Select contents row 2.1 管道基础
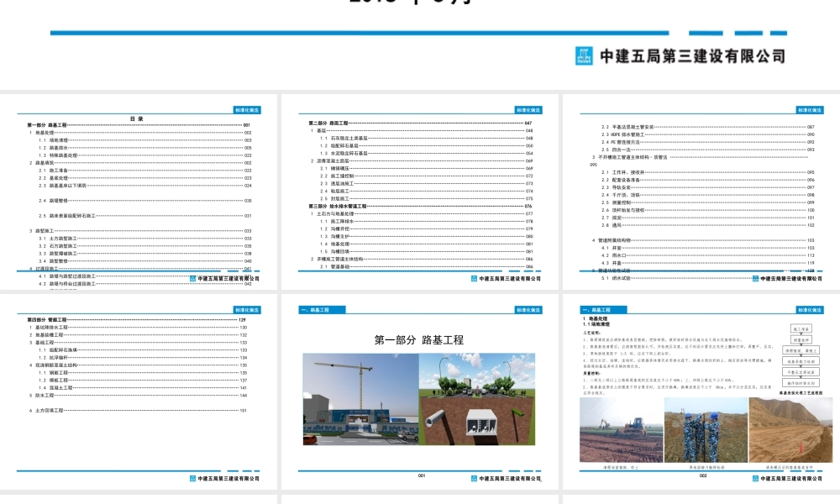 pos(427,266)
